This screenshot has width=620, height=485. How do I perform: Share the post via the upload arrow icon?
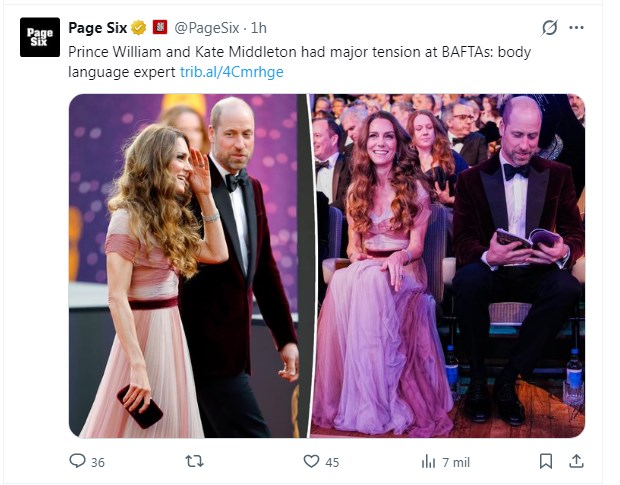576,461
